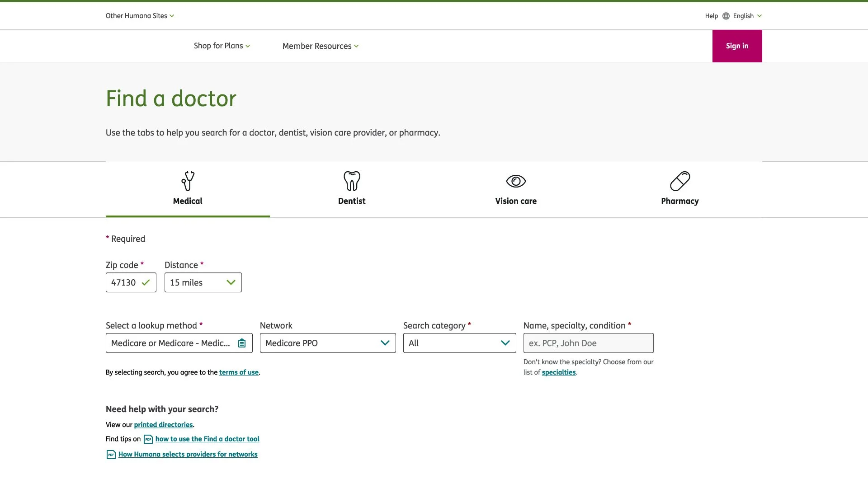Click the '* Required' note
The height and width of the screenshot is (488, 868).
point(126,239)
